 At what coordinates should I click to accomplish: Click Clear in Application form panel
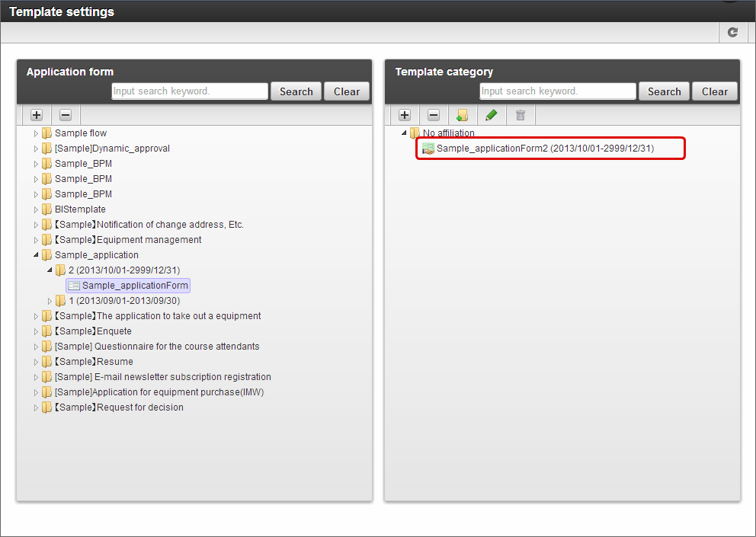tap(347, 91)
